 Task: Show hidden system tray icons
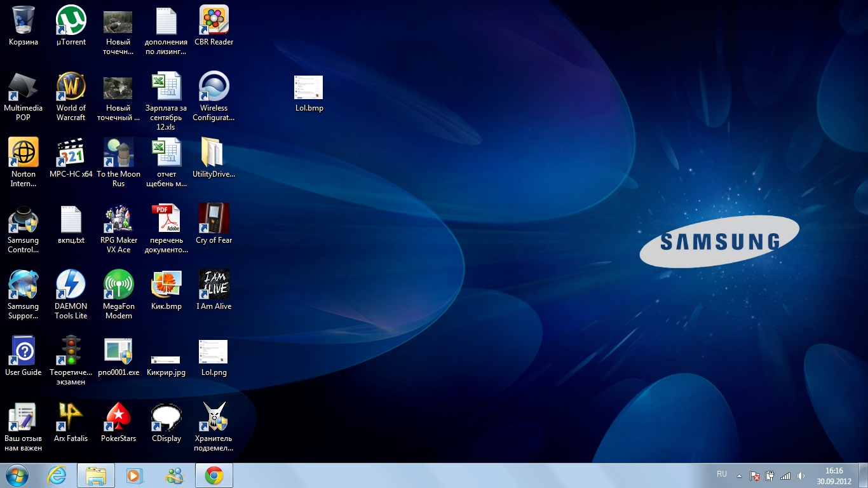click(739, 475)
